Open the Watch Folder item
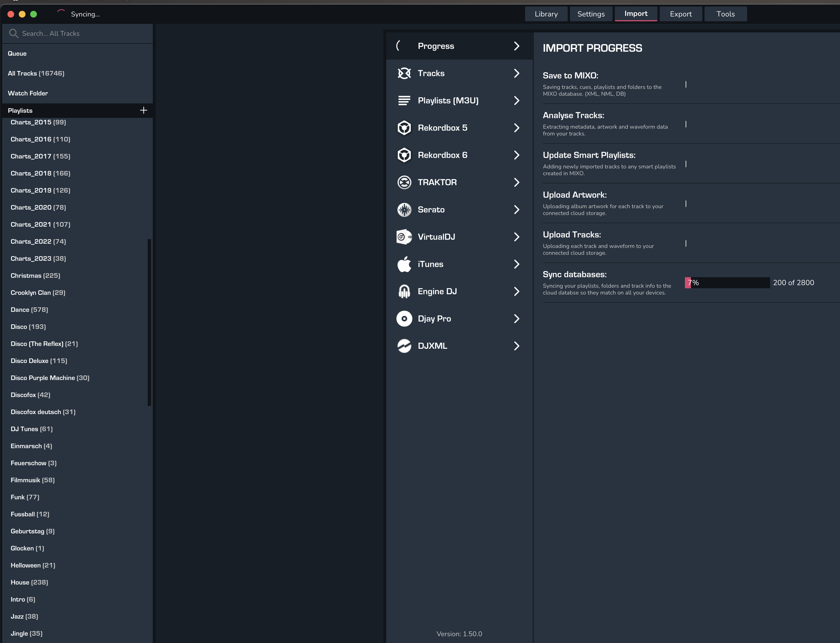The image size is (840, 643). (x=28, y=93)
